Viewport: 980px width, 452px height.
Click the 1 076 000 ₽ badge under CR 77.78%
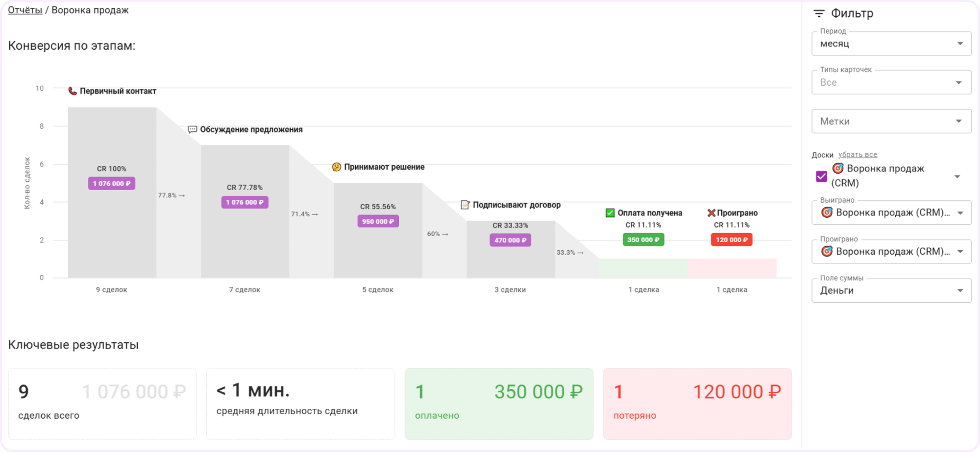pyautogui.click(x=245, y=202)
